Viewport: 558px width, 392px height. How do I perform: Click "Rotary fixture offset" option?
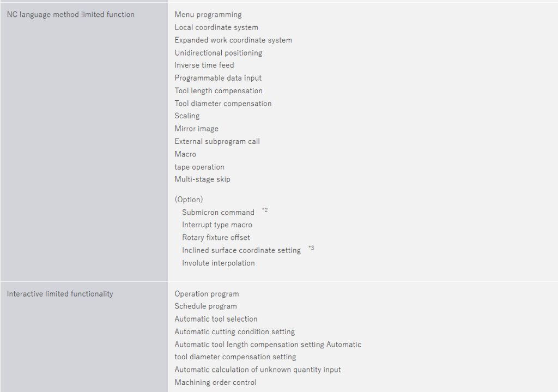point(216,238)
